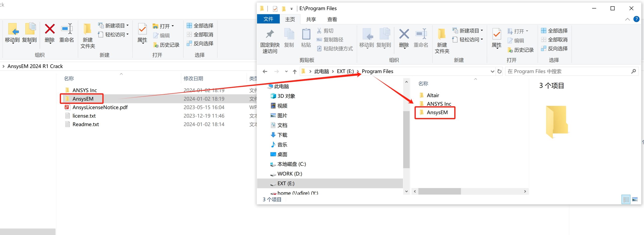The image size is (644, 235).
Task: Click the Up one level arrow
Action: tap(295, 72)
